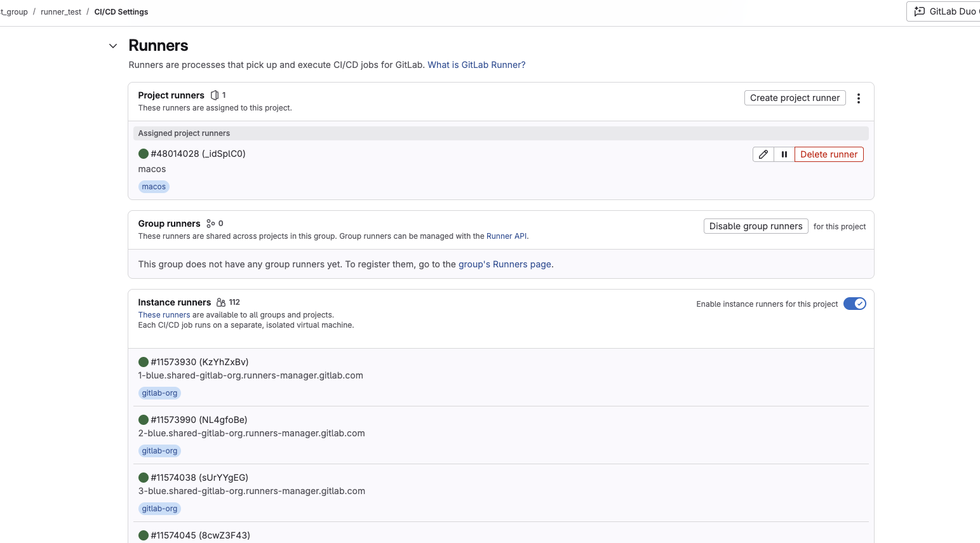980x543 pixels.
Task: Click the edit pencil icon for macos runner
Action: 763,154
